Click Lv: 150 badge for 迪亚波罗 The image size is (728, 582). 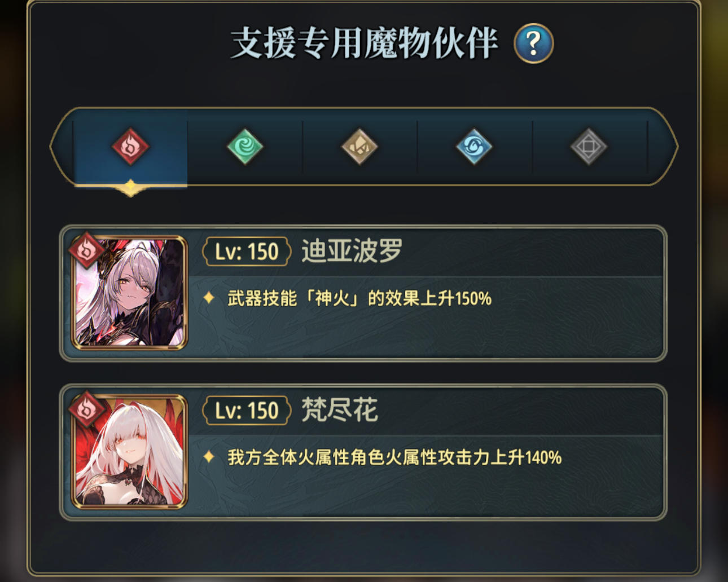click(247, 252)
